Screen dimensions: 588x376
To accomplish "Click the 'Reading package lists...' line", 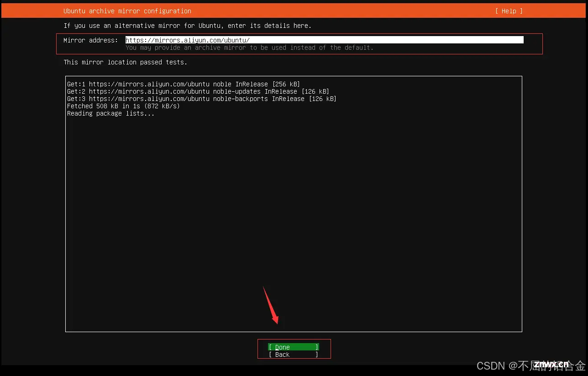I will [x=110, y=113].
